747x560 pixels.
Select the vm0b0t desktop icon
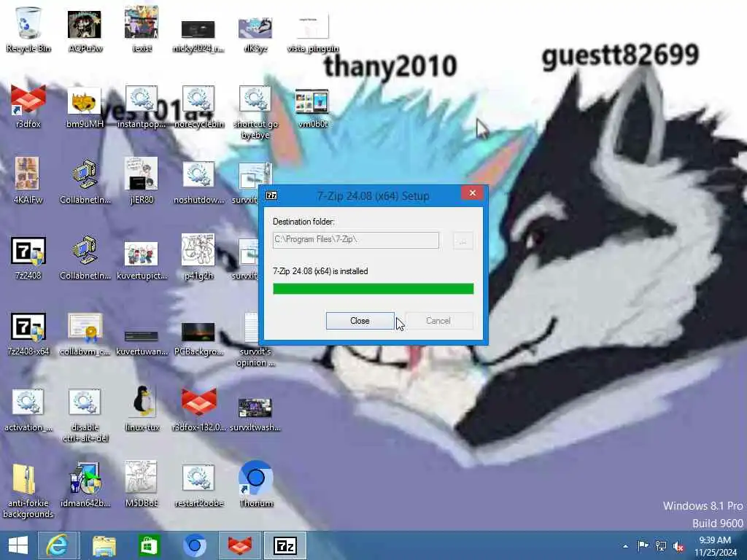click(312, 108)
